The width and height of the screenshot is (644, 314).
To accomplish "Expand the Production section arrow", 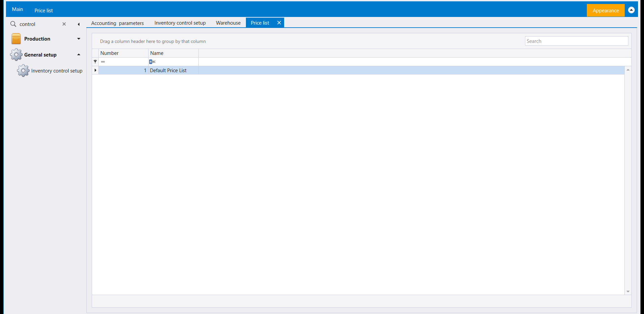I will [79, 39].
